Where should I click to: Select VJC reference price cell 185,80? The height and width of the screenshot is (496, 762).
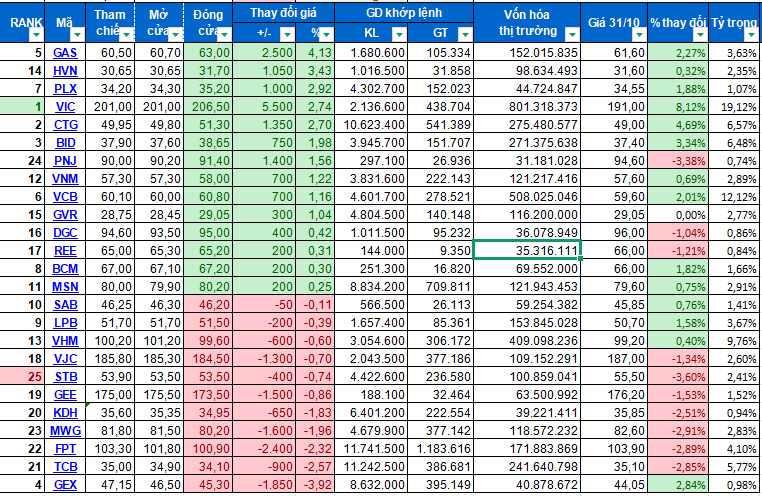tap(110, 358)
